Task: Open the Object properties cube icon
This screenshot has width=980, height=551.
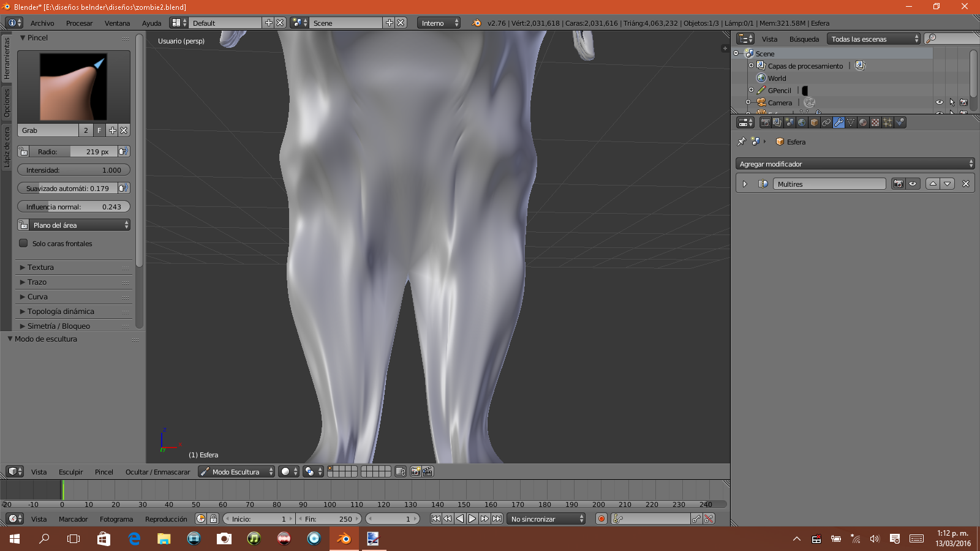Action: pyautogui.click(x=814, y=122)
